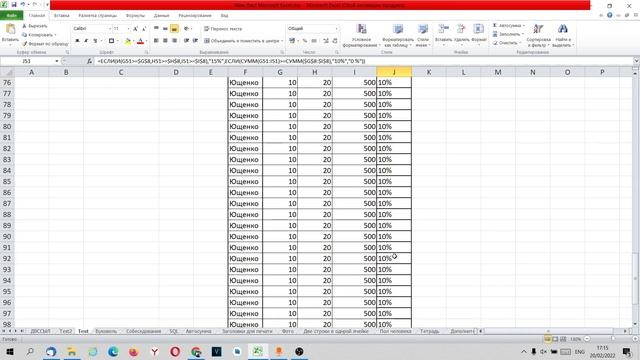Toggle middle vertical alignment
Screen dimensions: 640x360
165,29
